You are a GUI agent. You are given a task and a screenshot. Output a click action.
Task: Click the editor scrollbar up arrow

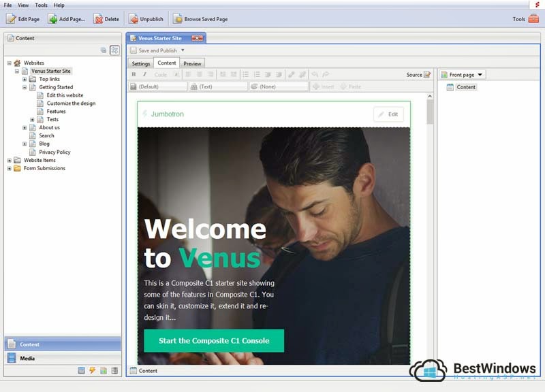(430, 96)
